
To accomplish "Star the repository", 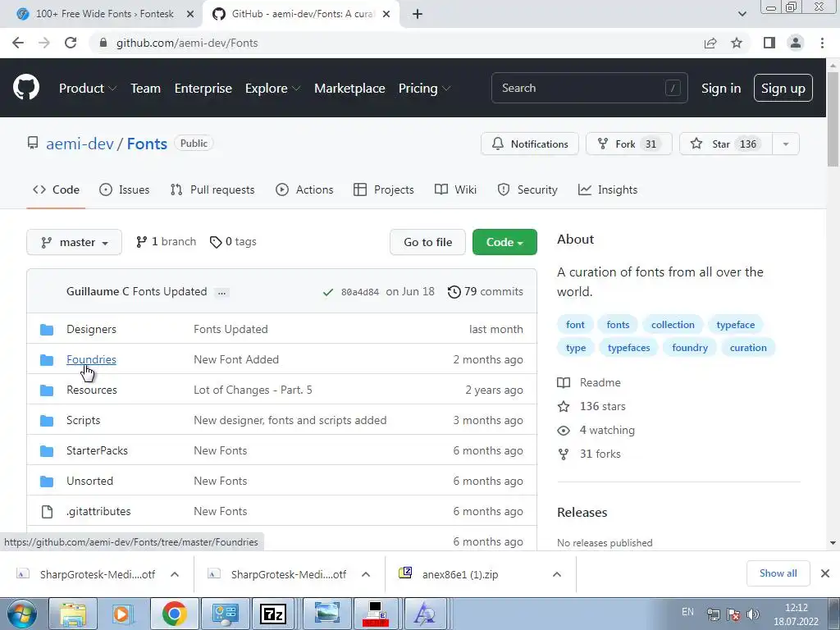I will (x=725, y=144).
